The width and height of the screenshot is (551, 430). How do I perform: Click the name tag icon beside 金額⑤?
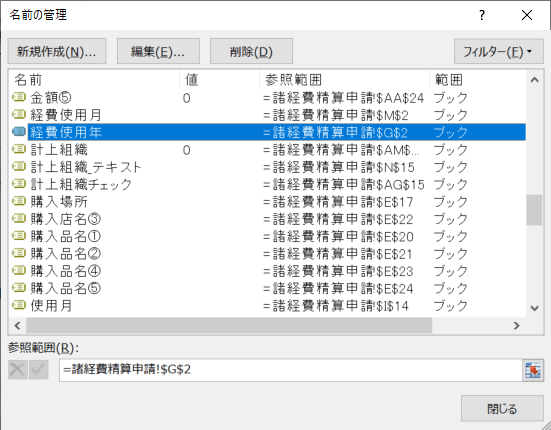(19, 97)
